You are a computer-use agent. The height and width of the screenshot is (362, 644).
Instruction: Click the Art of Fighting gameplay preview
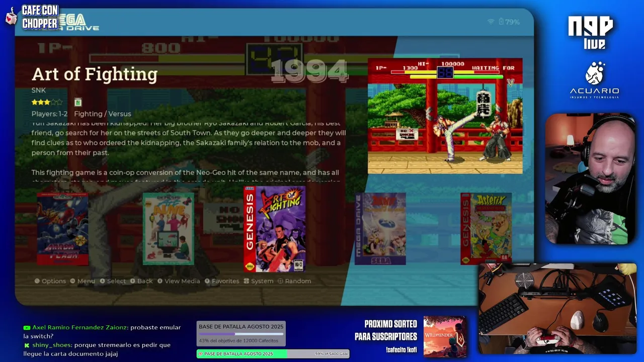click(x=445, y=116)
